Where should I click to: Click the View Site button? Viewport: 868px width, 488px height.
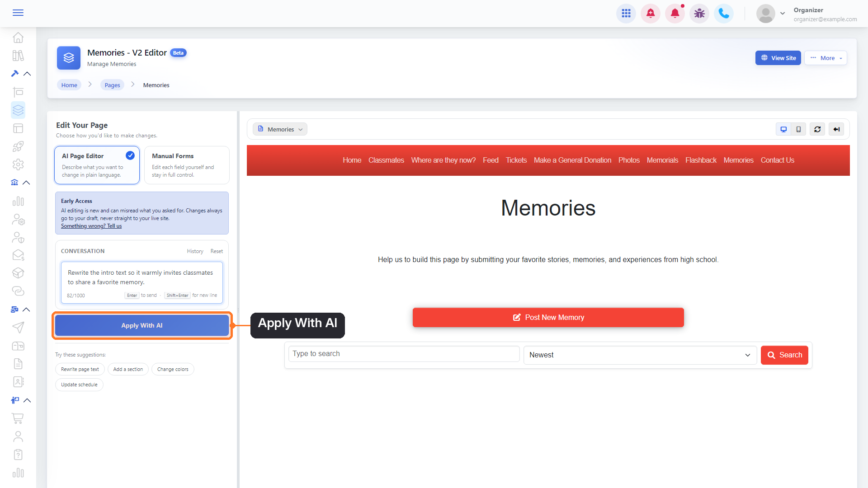[778, 58]
